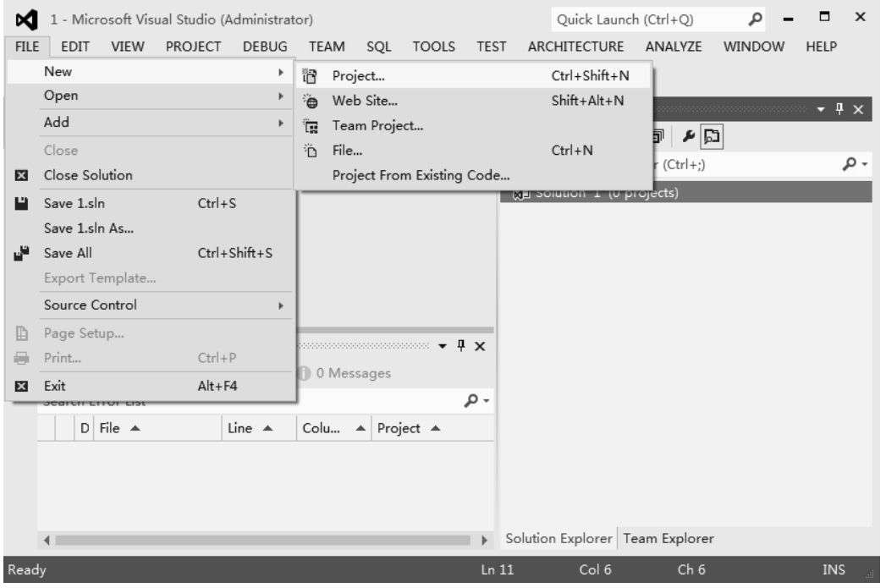Toggle the 0 Messages filter button

[x=346, y=373]
